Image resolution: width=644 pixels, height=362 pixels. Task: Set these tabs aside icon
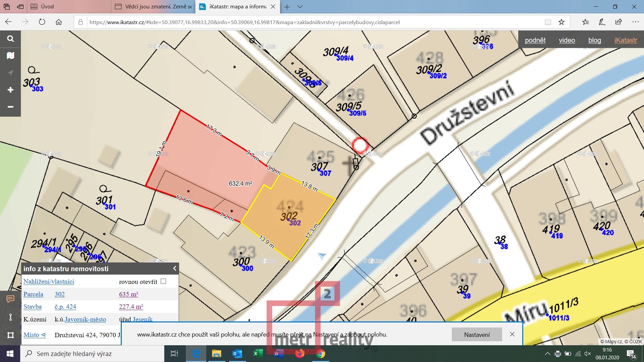[x=20, y=7]
